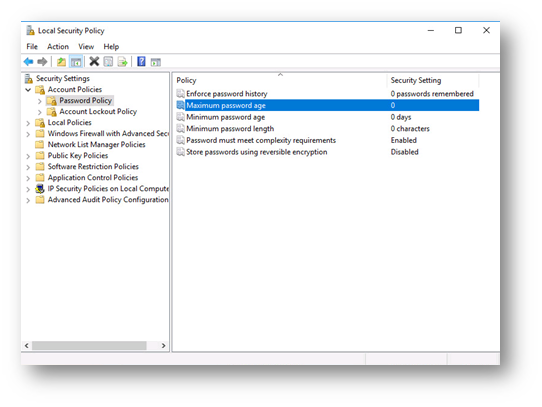This screenshot has height=407, width=542.
Task: Open the View menu
Action: 86,47
